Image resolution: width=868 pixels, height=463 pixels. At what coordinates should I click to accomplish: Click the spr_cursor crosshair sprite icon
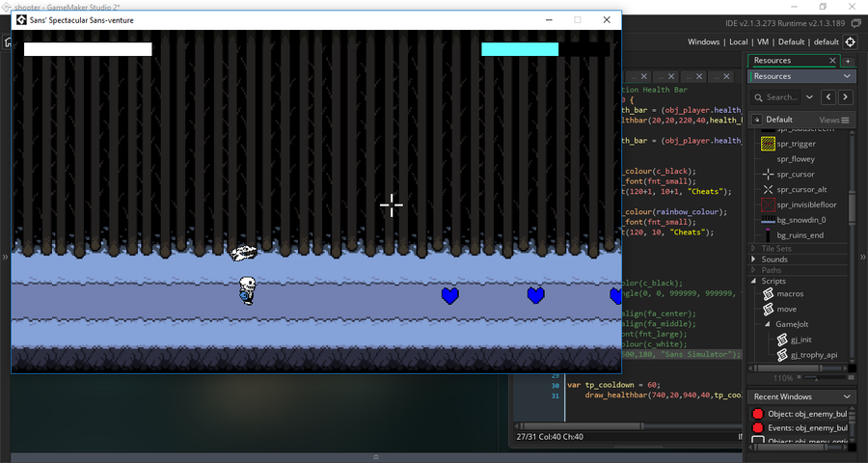[x=768, y=175]
